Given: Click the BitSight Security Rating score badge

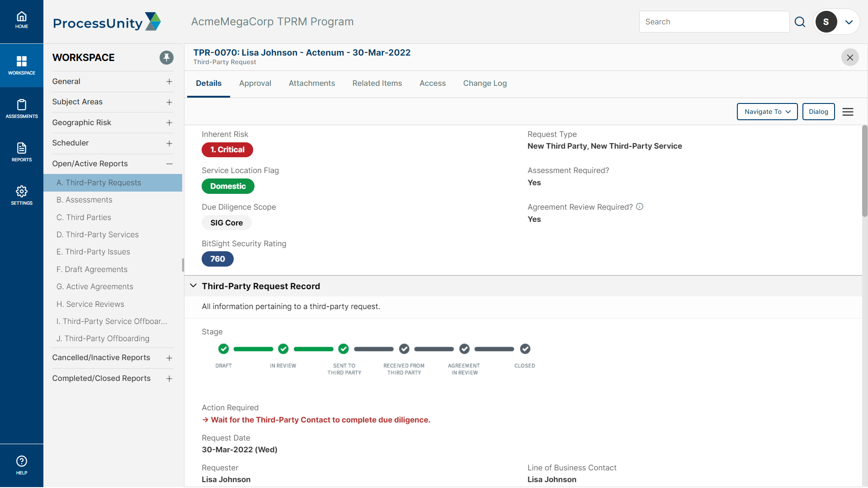Looking at the screenshot, I should click(217, 258).
